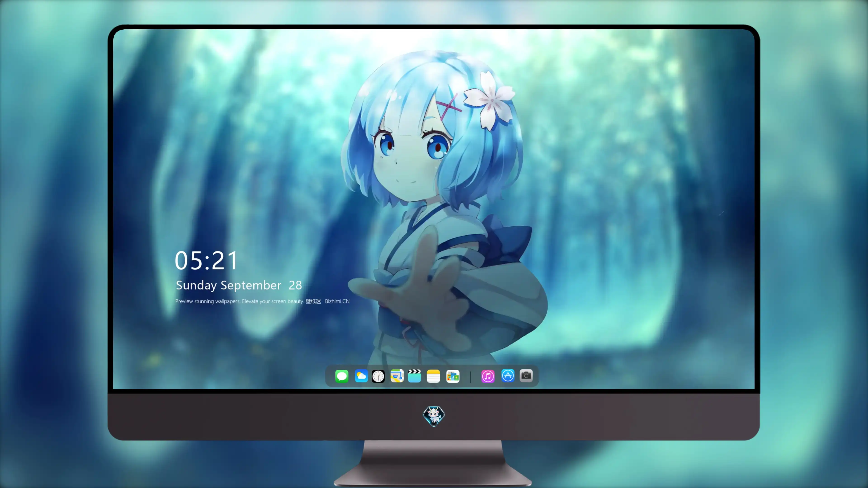Click the date text Sunday September 28

[x=239, y=285]
